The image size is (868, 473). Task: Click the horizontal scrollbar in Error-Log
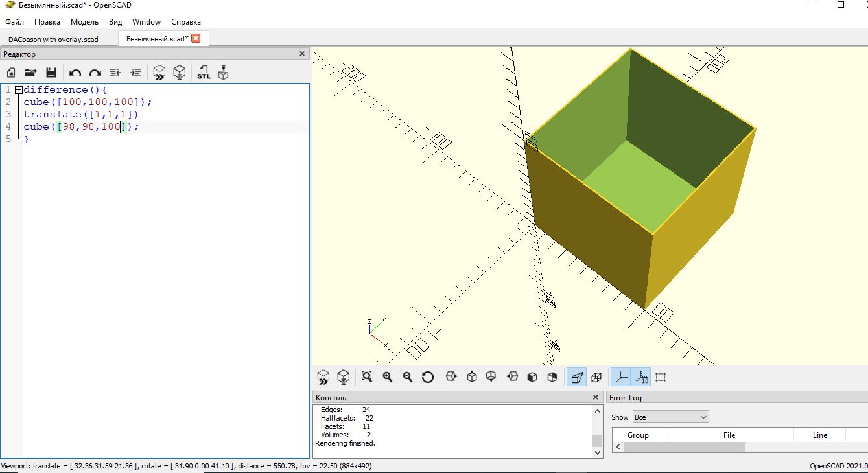(x=684, y=447)
